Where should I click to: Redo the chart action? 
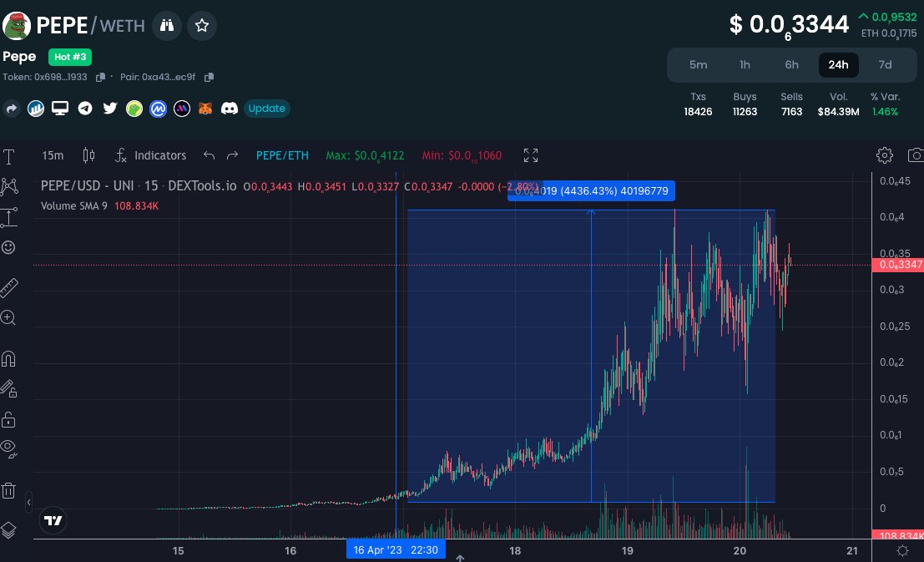point(232,155)
